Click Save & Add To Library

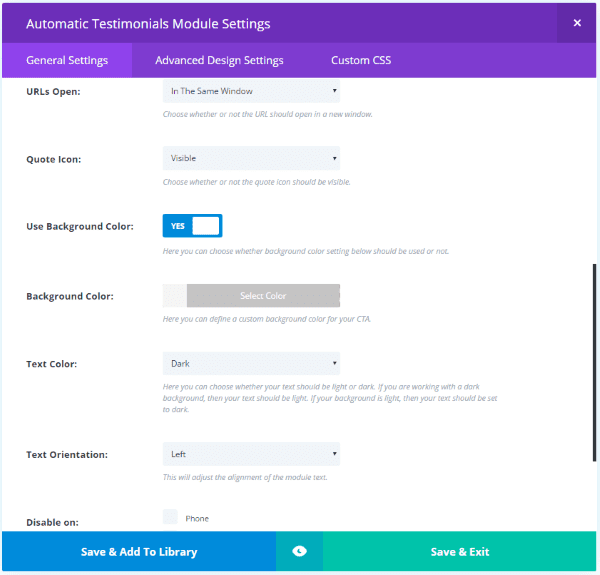coord(138,551)
